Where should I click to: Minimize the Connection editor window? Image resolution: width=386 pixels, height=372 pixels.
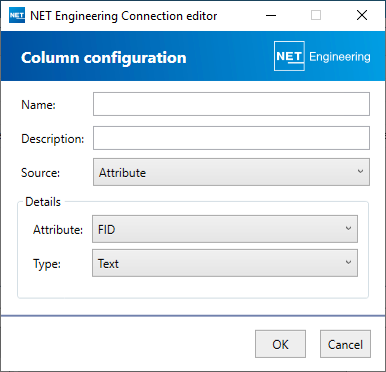[x=271, y=15]
